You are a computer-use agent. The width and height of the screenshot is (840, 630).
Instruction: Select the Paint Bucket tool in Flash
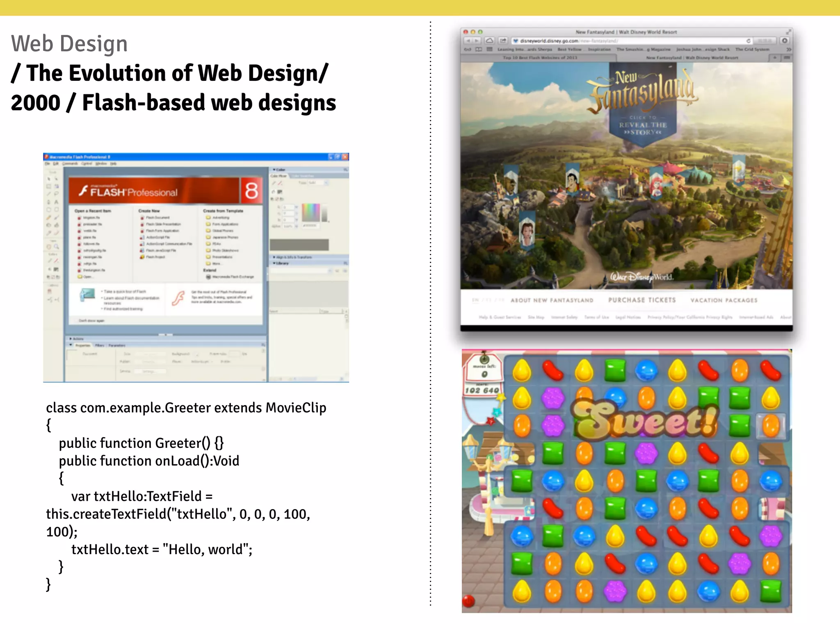point(56,225)
